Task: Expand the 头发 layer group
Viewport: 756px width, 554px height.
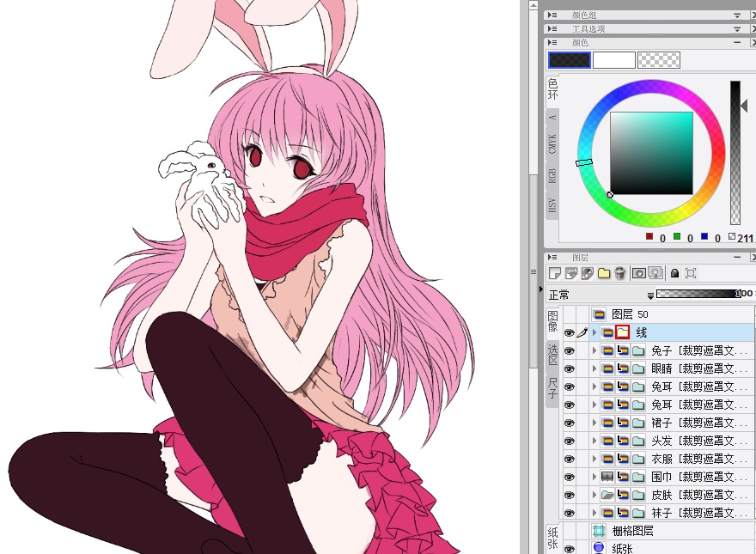Action: pyautogui.click(x=594, y=441)
